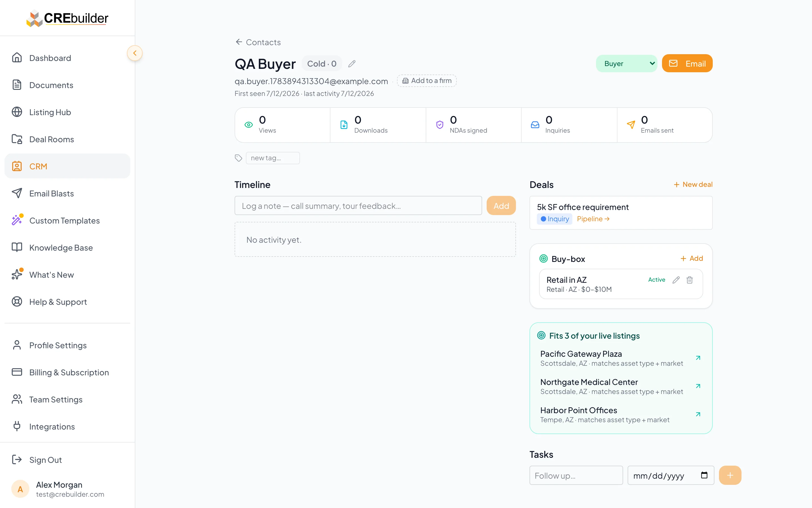
Task: Click the Timeline Add button
Action: pos(501,206)
